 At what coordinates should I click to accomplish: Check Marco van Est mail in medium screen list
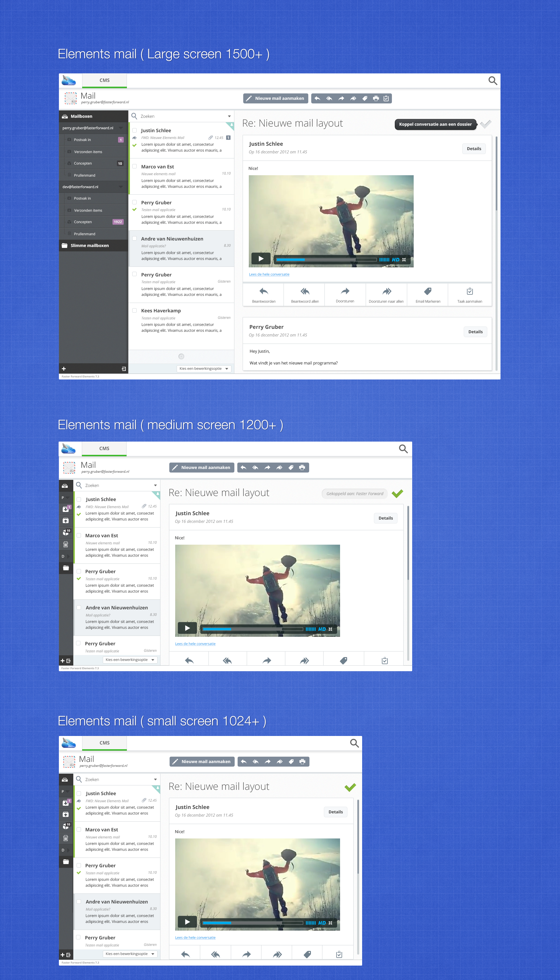tap(78, 535)
